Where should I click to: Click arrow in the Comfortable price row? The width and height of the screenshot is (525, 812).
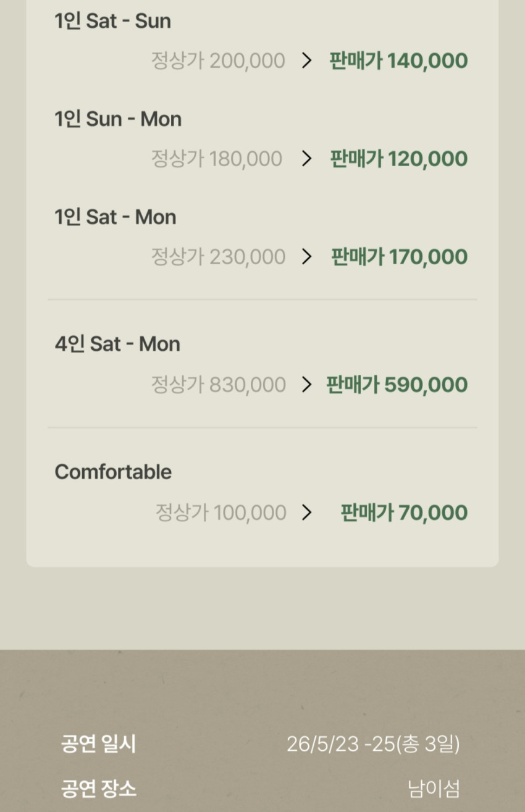(x=306, y=513)
